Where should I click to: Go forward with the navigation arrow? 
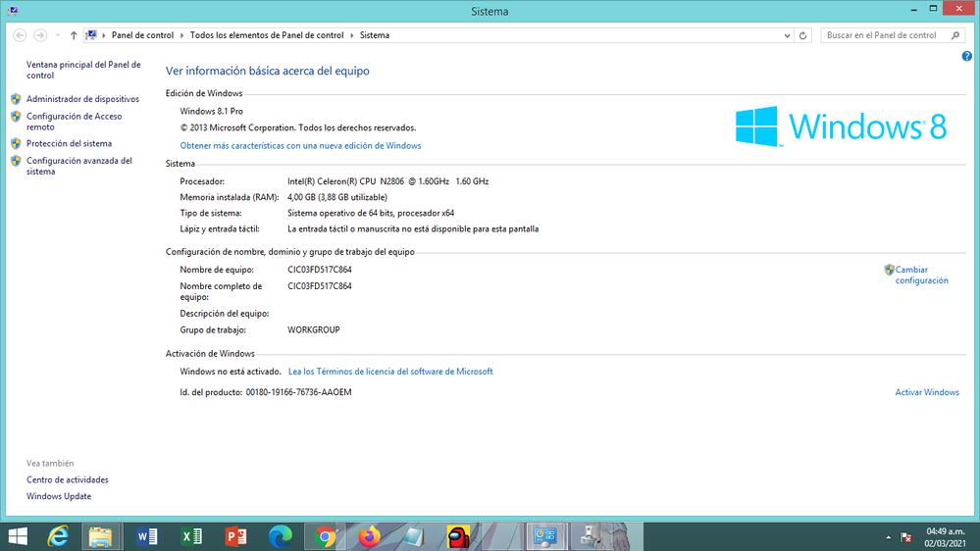[x=40, y=35]
